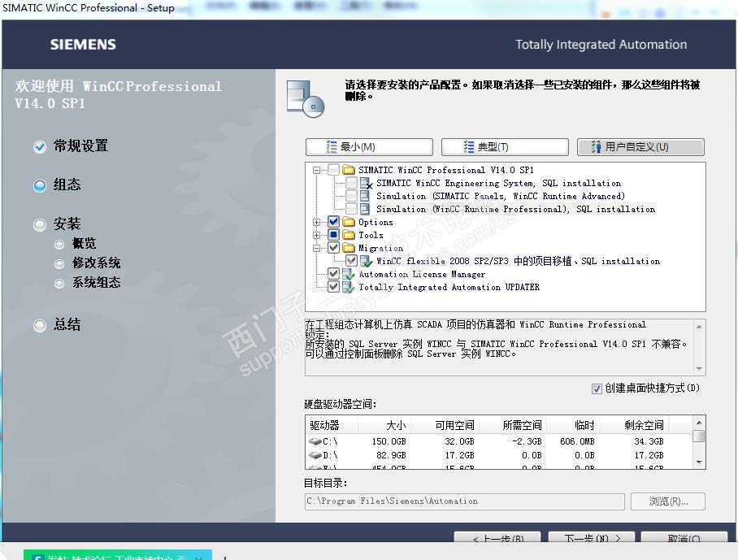This screenshot has height=560, width=738.
Task: Click the 32.0GB available space cell
Action: pos(459,442)
